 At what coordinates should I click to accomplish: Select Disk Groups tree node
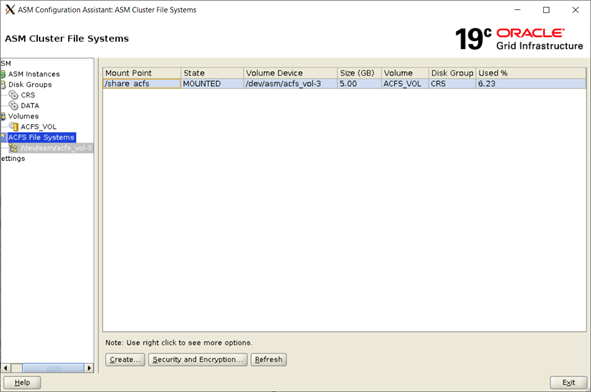tap(30, 84)
